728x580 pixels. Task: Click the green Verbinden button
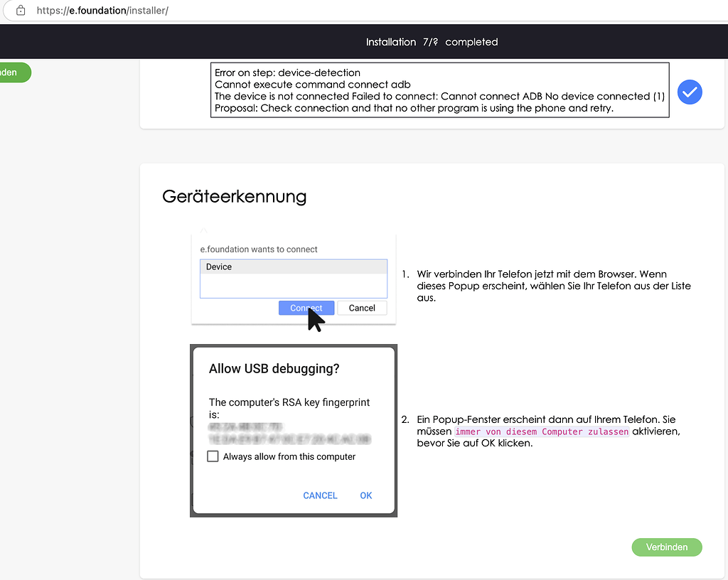667,547
